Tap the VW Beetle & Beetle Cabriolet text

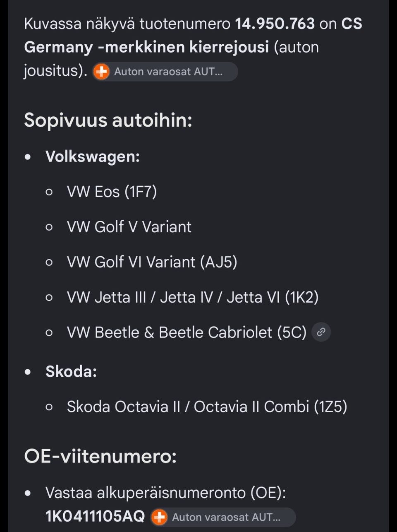pos(187,332)
